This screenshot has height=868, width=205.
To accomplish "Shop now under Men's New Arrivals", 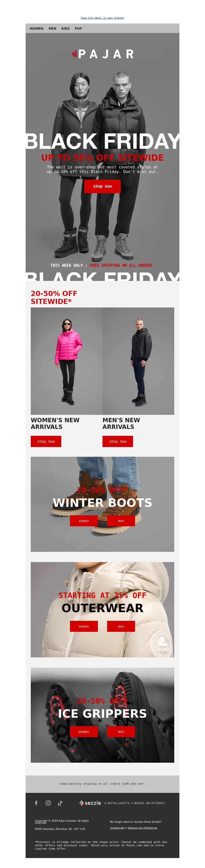I will pyautogui.click(x=118, y=441).
